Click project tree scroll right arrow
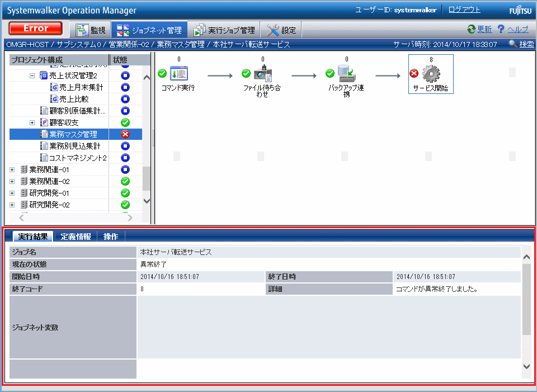This screenshot has height=392, width=537. click(130, 218)
